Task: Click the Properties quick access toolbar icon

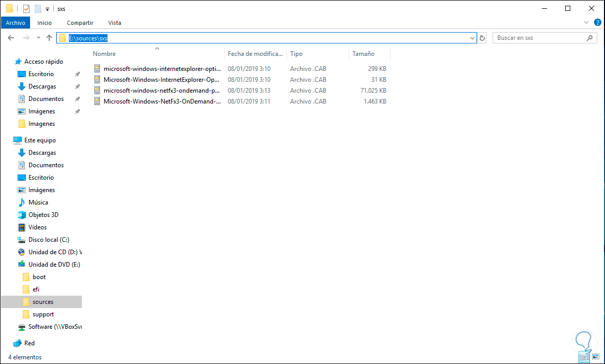Action: click(x=26, y=8)
